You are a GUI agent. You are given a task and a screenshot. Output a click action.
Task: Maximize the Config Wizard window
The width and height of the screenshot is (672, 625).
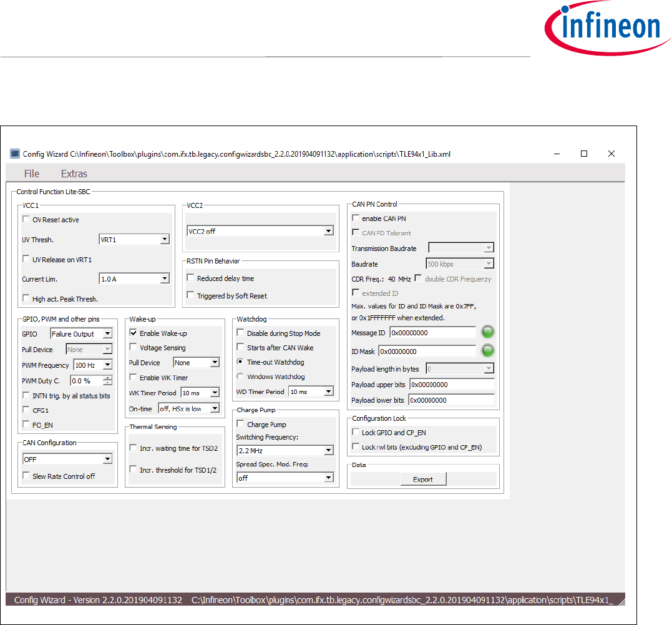click(x=584, y=154)
